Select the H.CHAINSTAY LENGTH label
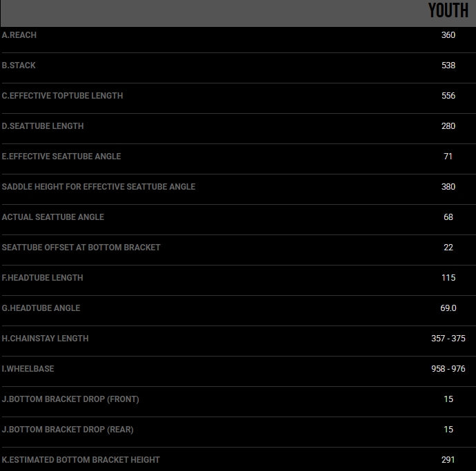 tap(45, 339)
